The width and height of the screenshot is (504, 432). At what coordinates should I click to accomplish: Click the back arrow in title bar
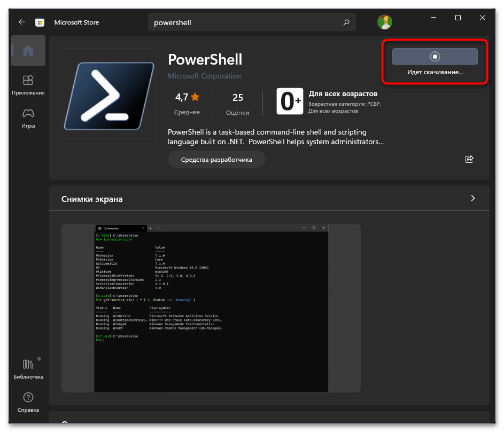click(21, 22)
